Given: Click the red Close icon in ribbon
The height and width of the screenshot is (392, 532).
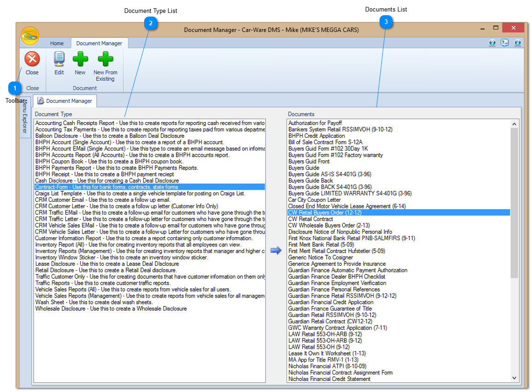Looking at the screenshot, I should tap(32, 59).
